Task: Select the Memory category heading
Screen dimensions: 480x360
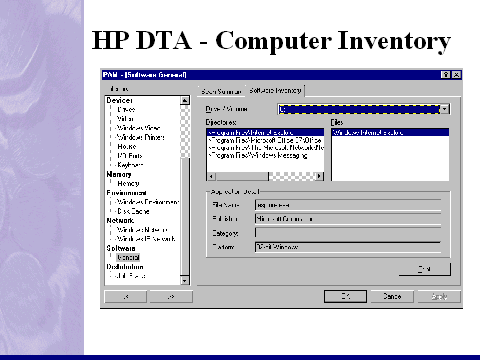Action: (119, 174)
